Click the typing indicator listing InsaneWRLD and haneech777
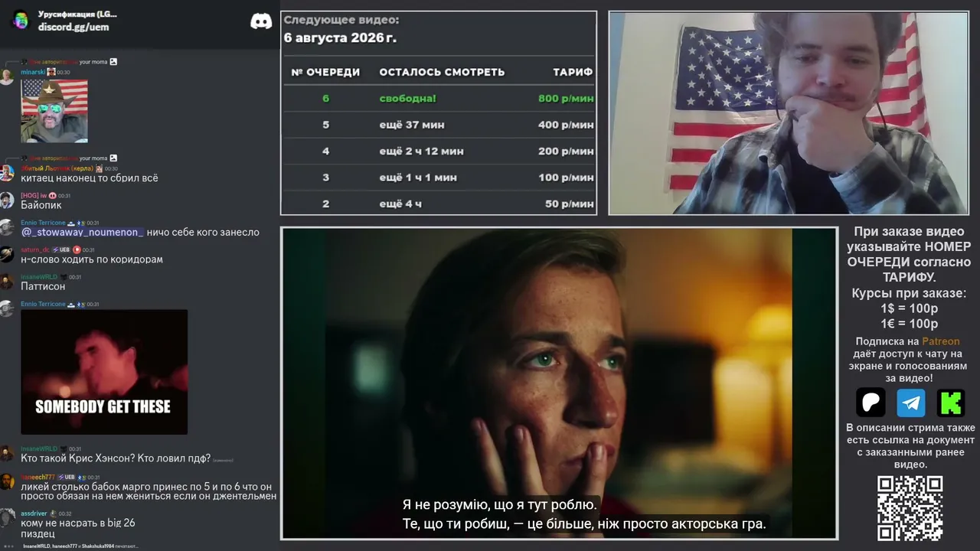This screenshot has height=551, width=980. click(x=80, y=546)
